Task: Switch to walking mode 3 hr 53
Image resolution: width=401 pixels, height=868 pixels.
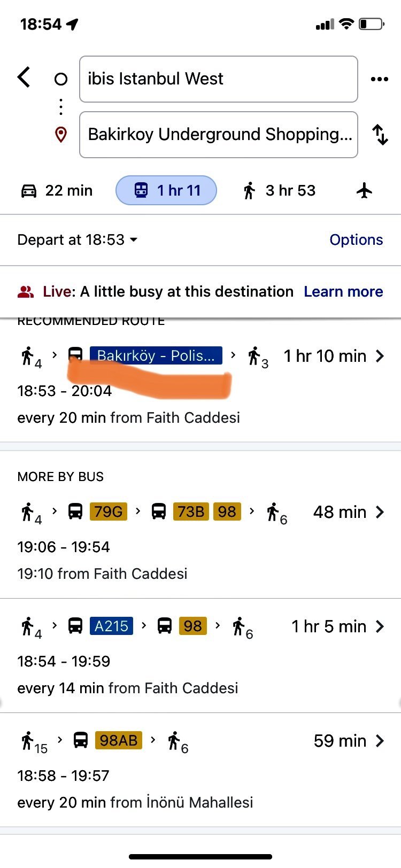Action: 279,190
